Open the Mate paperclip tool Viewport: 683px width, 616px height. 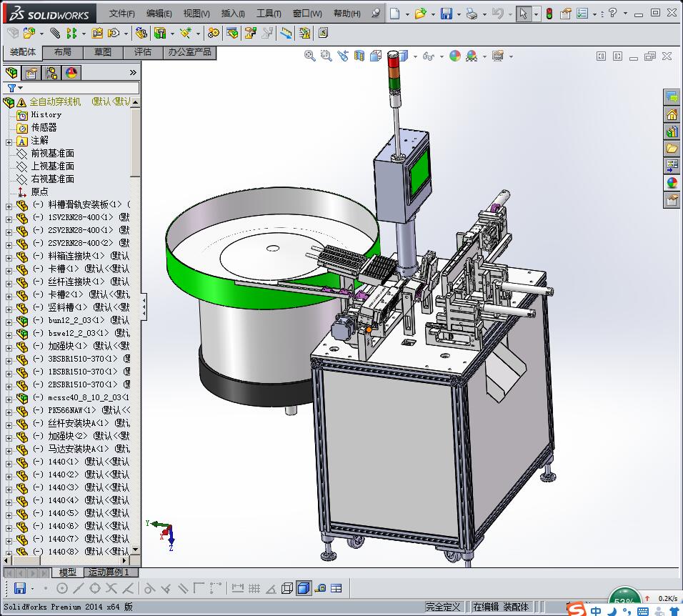[x=55, y=33]
